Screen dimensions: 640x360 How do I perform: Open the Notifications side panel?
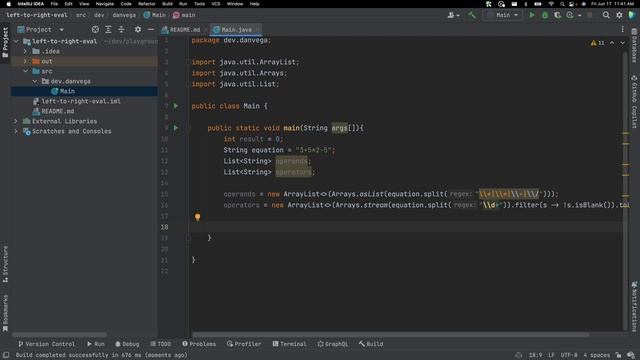[x=634, y=306]
